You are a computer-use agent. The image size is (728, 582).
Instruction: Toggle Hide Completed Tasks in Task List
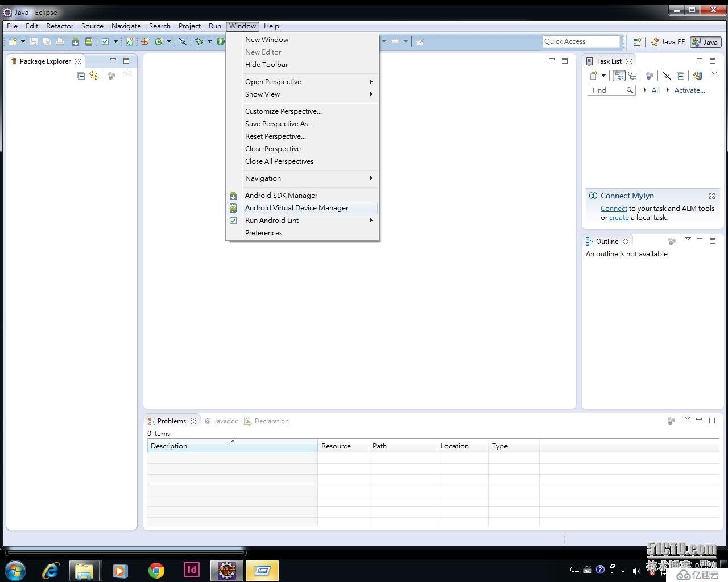tap(667, 76)
